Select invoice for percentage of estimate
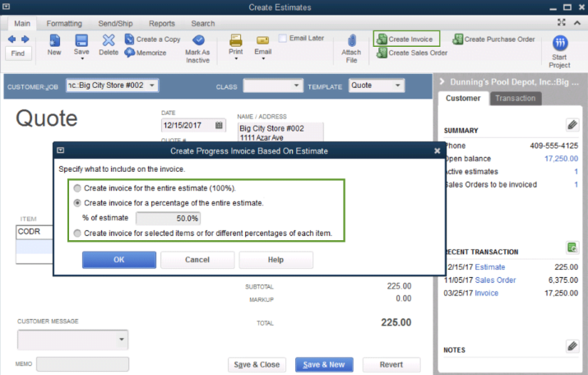 pos(77,203)
